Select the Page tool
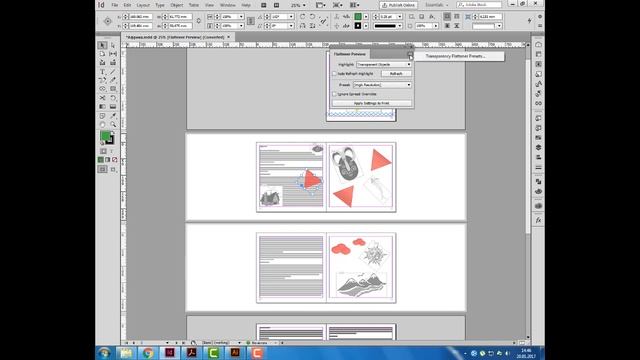 (102, 54)
